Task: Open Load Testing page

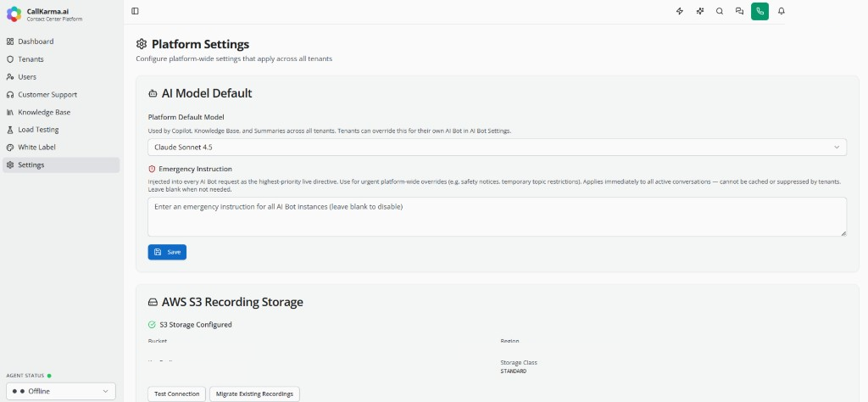Action: [61, 130]
